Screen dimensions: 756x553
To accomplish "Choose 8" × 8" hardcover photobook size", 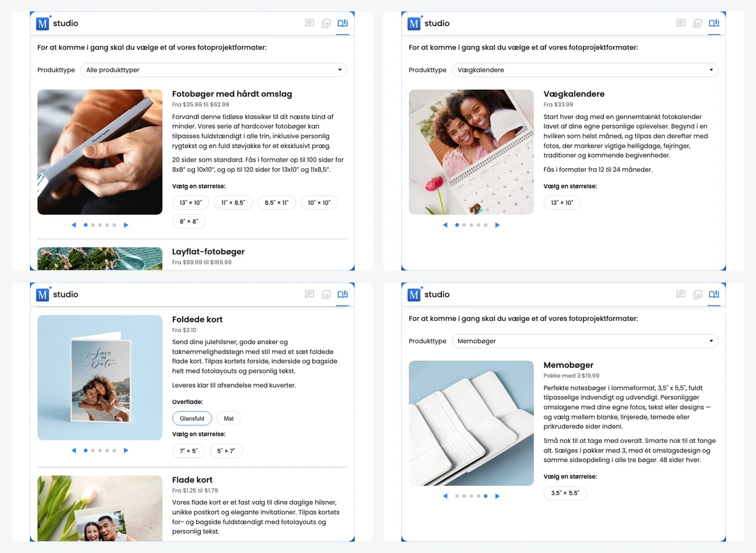I will (189, 221).
